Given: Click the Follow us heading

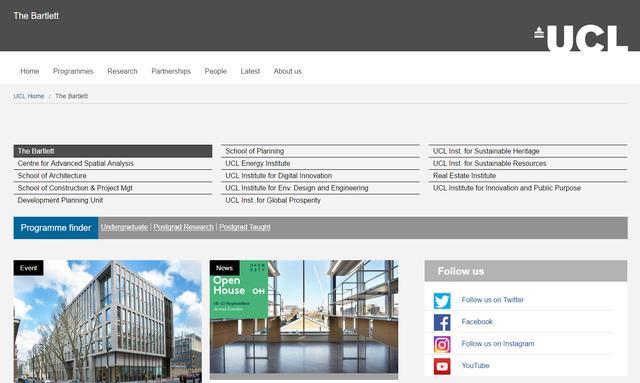Looking at the screenshot, I should click(x=460, y=271).
